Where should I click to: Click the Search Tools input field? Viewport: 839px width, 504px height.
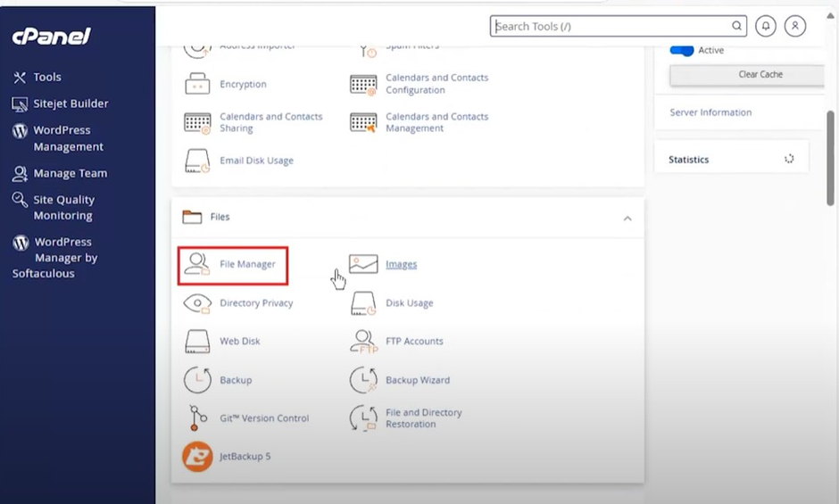pyautogui.click(x=611, y=27)
